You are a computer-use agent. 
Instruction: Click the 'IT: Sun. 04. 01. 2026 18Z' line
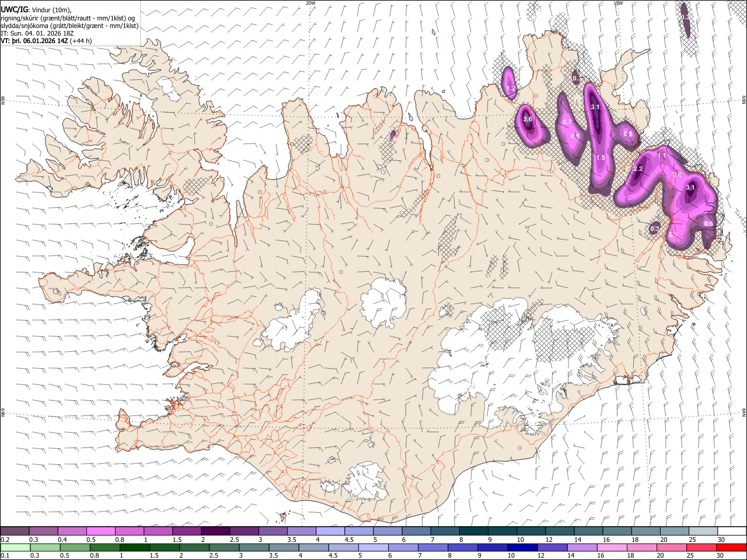tap(39, 33)
